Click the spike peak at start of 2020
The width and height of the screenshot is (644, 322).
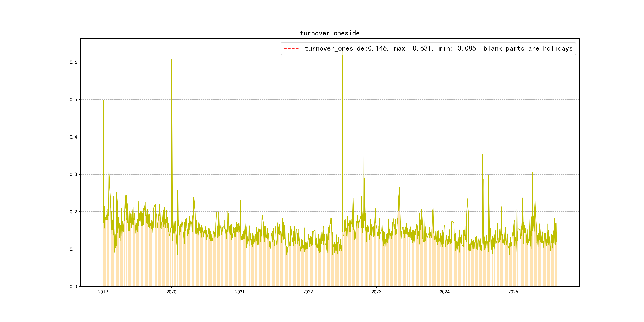tap(172, 59)
